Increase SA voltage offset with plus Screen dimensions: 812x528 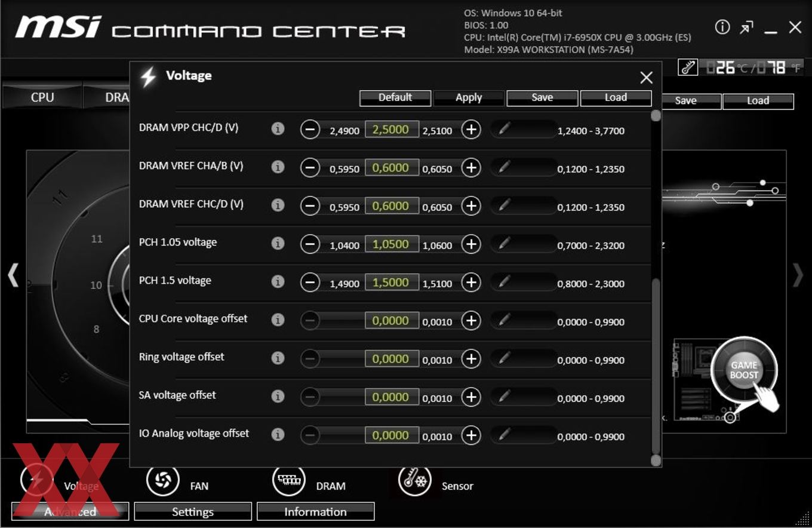pyautogui.click(x=471, y=397)
